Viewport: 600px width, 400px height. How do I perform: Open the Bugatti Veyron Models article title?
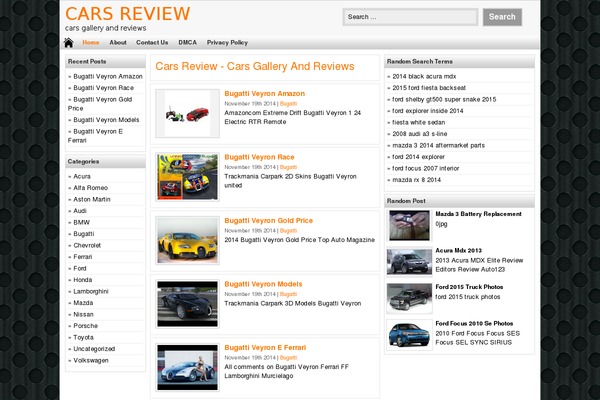[x=263, y=284]
